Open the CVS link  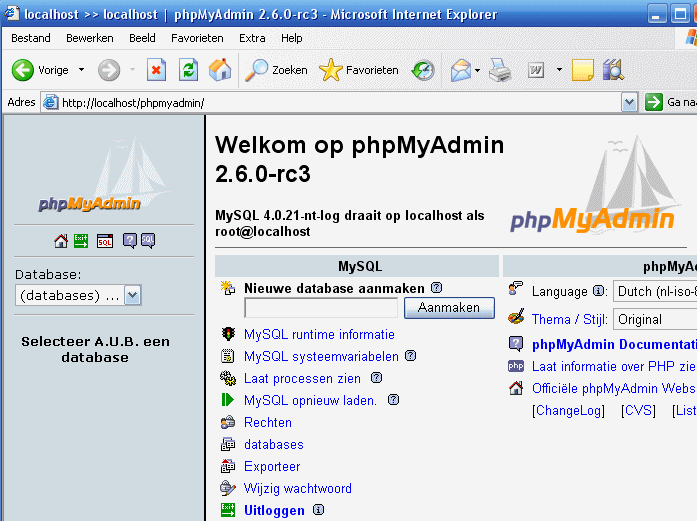coord(638,411)
